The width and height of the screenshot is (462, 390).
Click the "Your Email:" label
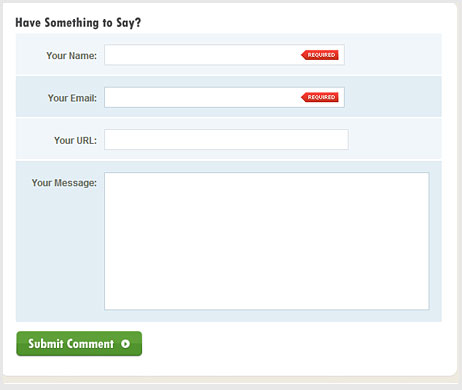point(72,98)
